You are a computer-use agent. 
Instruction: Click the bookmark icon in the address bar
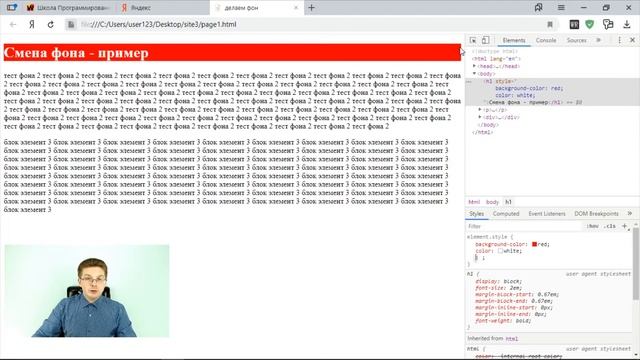550,24
